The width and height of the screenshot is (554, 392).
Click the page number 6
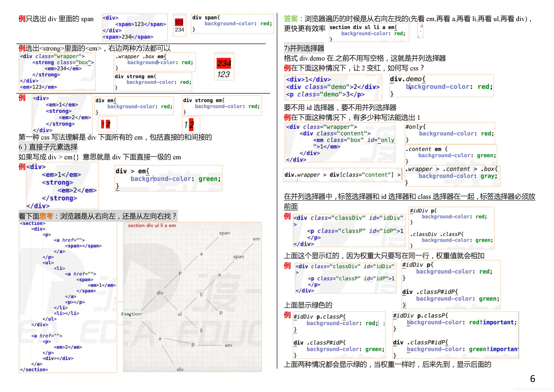pyautogui.click(x=533, y=378)
